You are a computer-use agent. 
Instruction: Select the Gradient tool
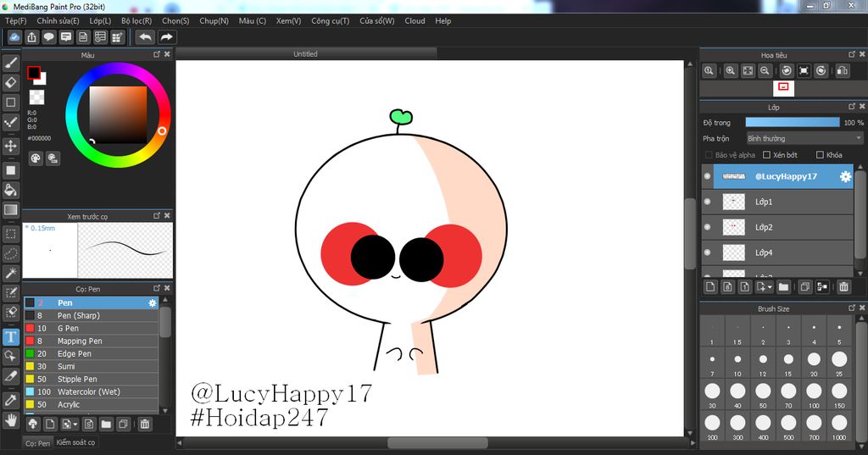[x=10, y=210]
